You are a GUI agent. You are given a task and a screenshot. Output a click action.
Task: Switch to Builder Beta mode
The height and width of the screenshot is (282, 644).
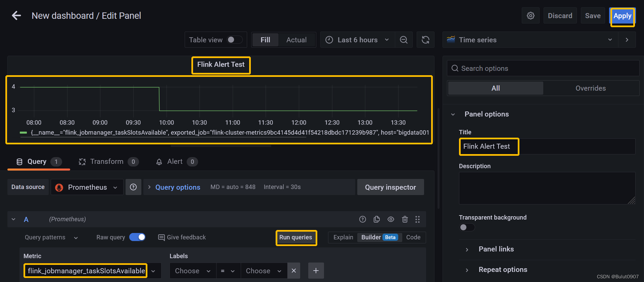point(379,237)
